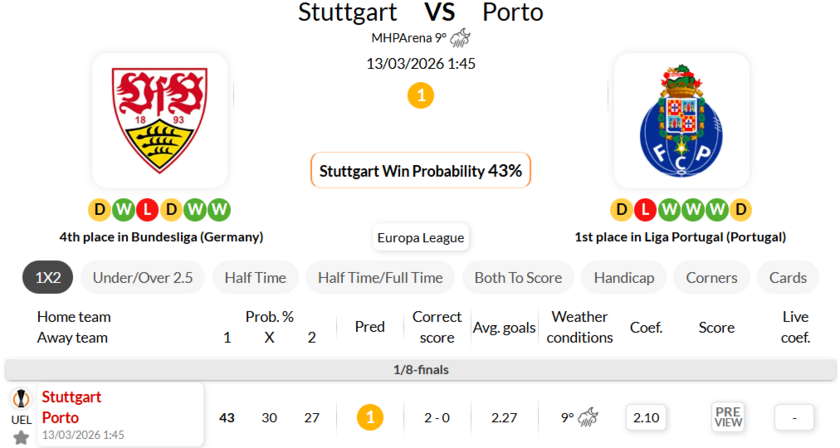
Task: Click the orange prediction 1 badge under date
Action: point(421,96)
